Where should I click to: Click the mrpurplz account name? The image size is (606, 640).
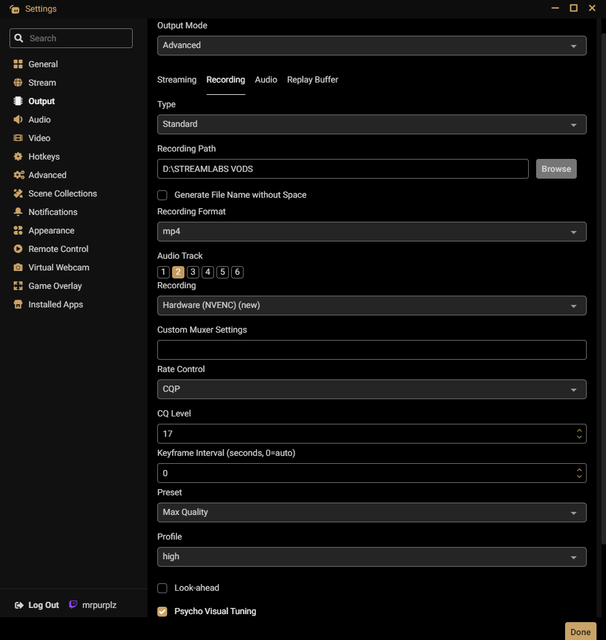pos(99,605)
